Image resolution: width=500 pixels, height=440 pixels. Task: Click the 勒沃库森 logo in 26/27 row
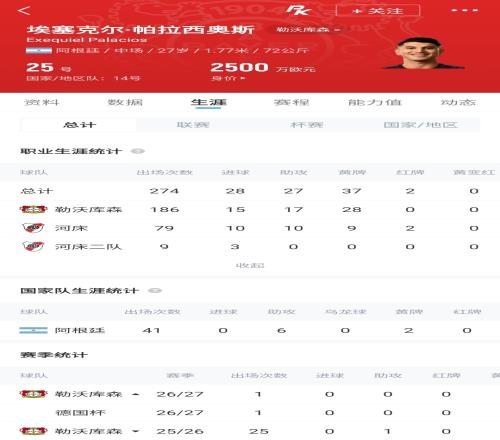click(x=33, y=394)
